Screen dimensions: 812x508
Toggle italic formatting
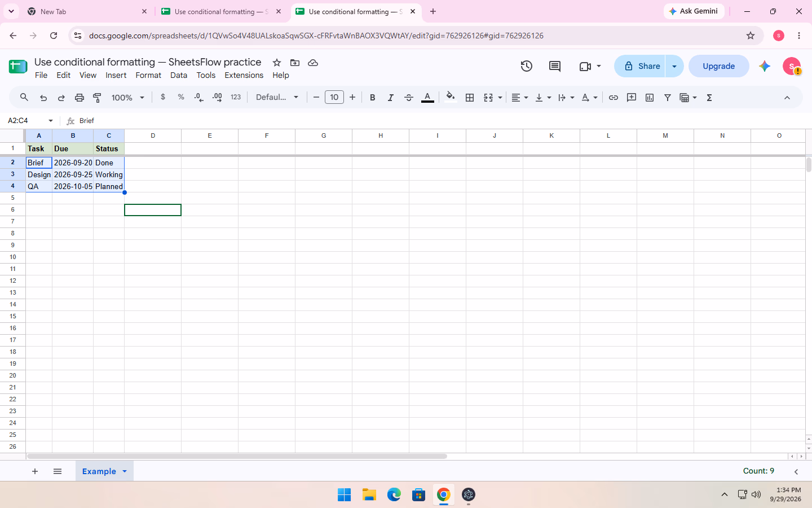tap(390, 98)
